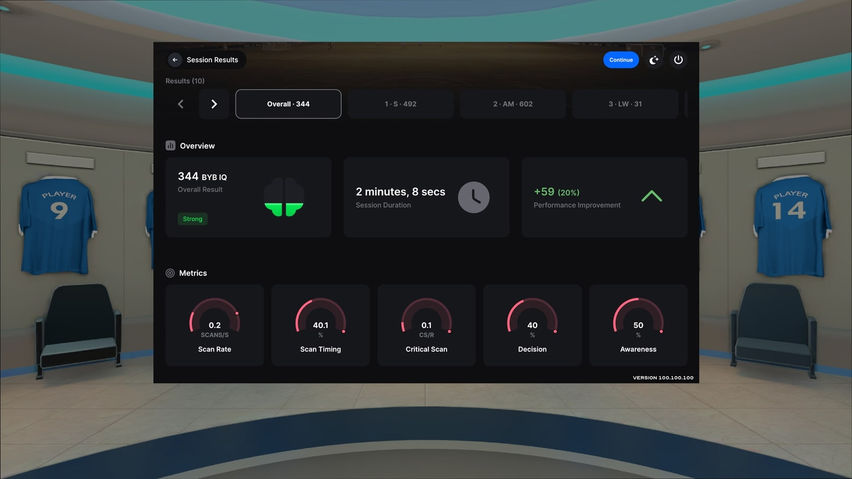Viewport: 852px width, 479px height.
Task: Click the +59 (20%) improvement value
Action: 556,192
